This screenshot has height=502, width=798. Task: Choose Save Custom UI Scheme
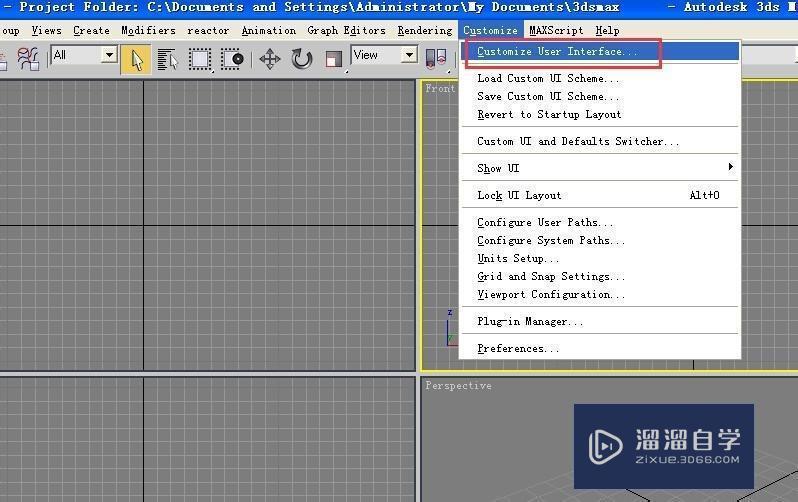[601, 96]
